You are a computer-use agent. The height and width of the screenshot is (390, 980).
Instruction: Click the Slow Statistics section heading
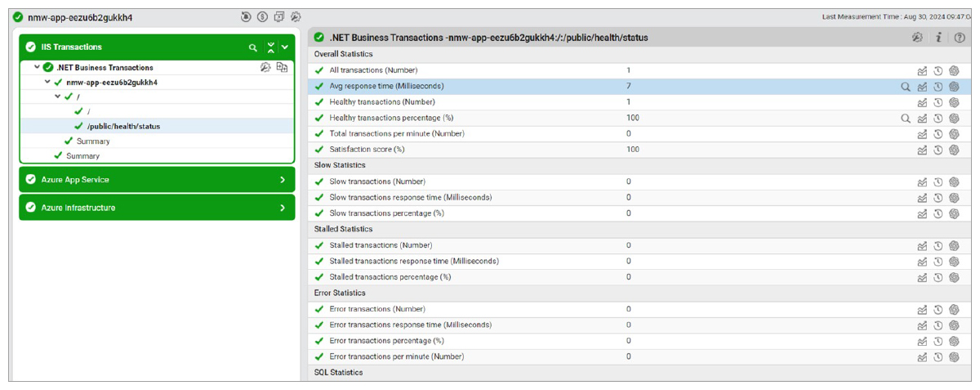[x=341, y=166]
